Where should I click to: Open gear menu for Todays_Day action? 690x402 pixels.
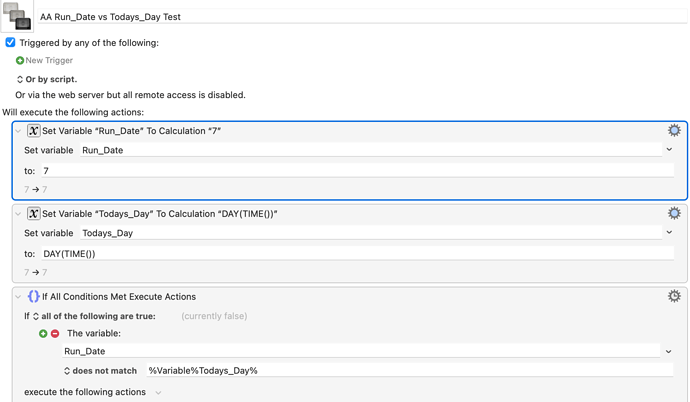click(674, 213)
